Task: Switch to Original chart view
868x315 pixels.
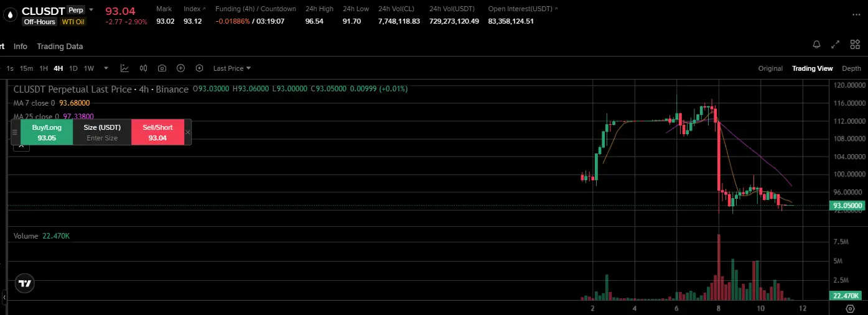Action: [770, 68]
